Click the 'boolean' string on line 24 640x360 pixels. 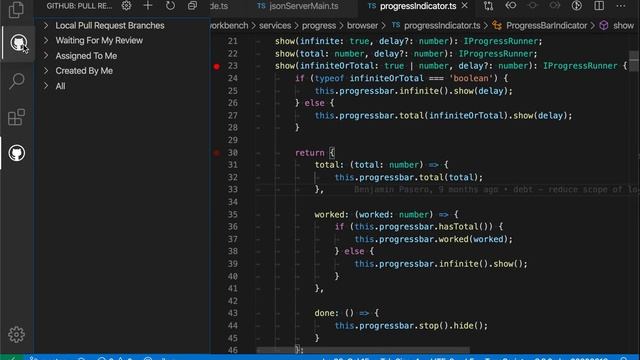click(471, 78)
